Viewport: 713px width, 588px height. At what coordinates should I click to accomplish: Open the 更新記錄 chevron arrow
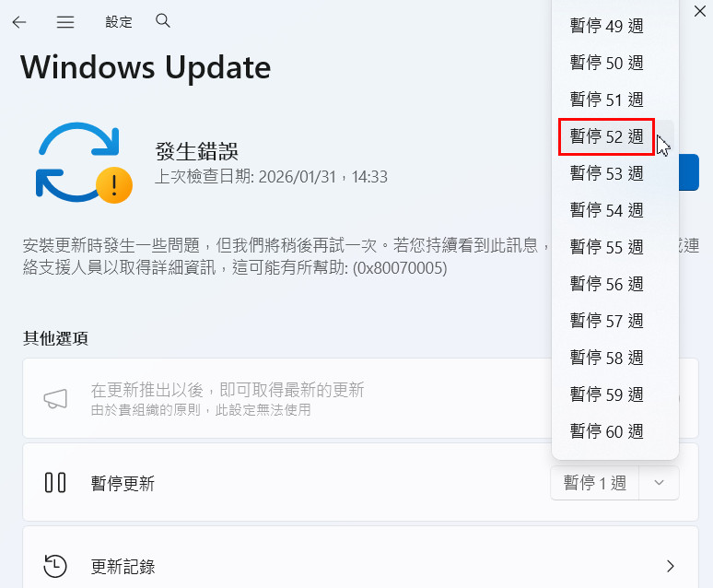click(x=670, y=566)
